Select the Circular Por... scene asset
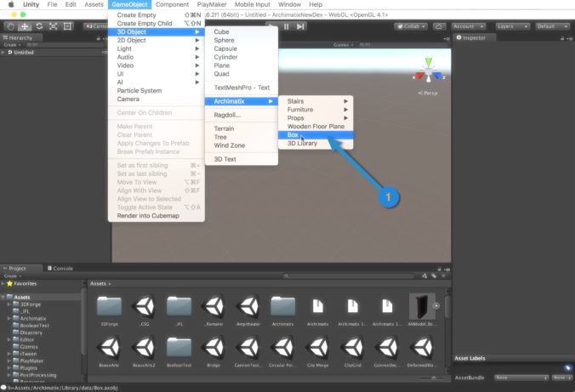 [x=282, y=347]
